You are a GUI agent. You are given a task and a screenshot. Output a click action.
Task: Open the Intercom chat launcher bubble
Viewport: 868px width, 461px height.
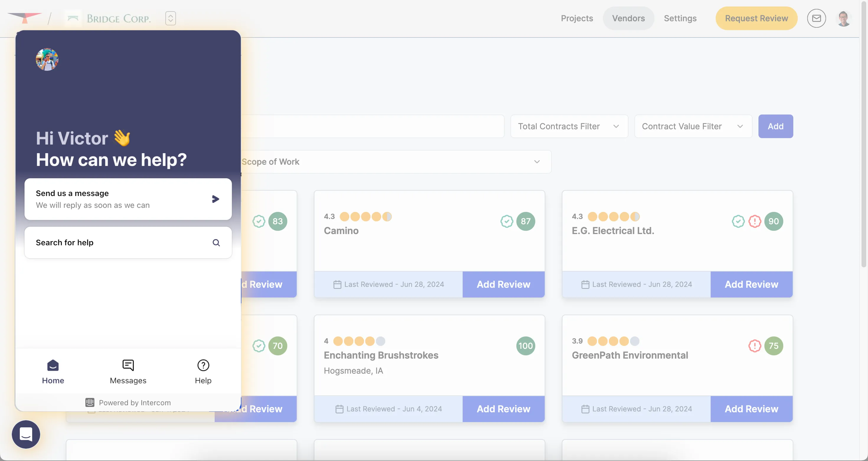tap(26, 434)
